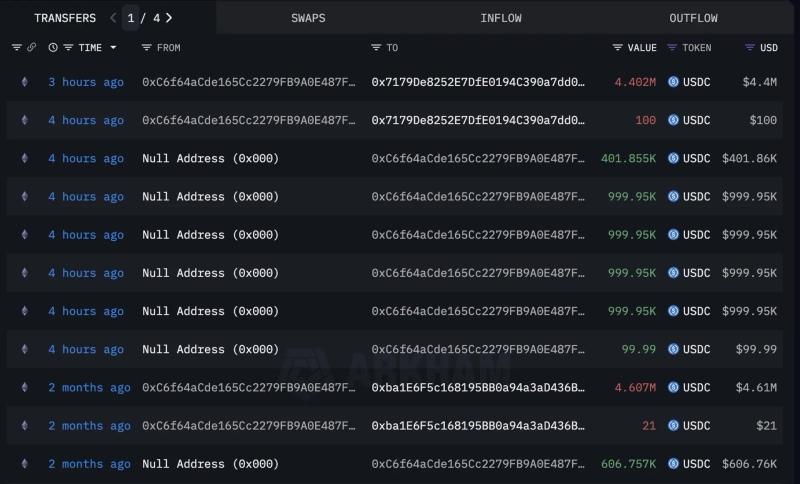The width and height of the screenshot is (800, 484).
Task: Switch to the SWAPS tab
Action: (308, 18)
